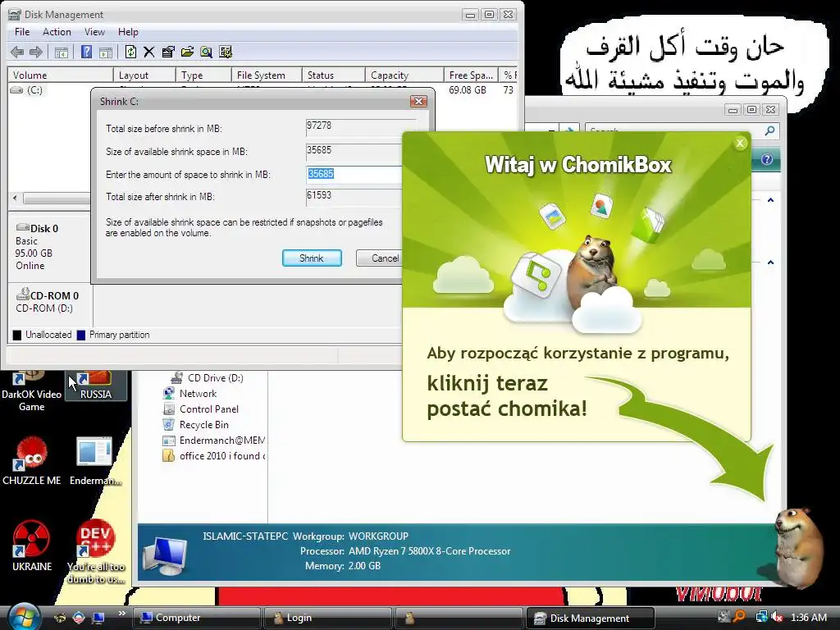840x630 pixels.
Task: Switch to the Login taskbar button
Action: (x=328, y=618)
